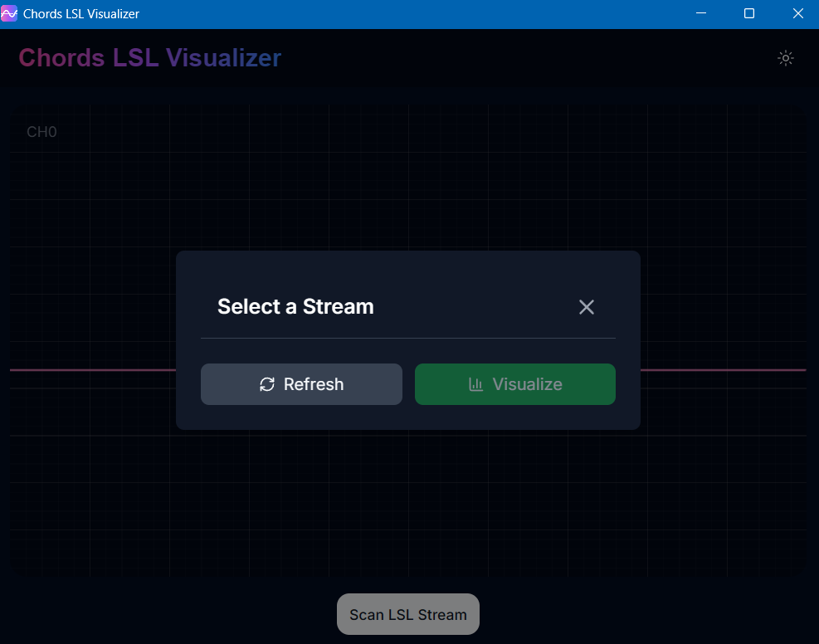Image resolution: width=819 pixels, height=644 pixels.
Task: Click the refresh arrows icon on Refresh button
Action: (266, 384)
